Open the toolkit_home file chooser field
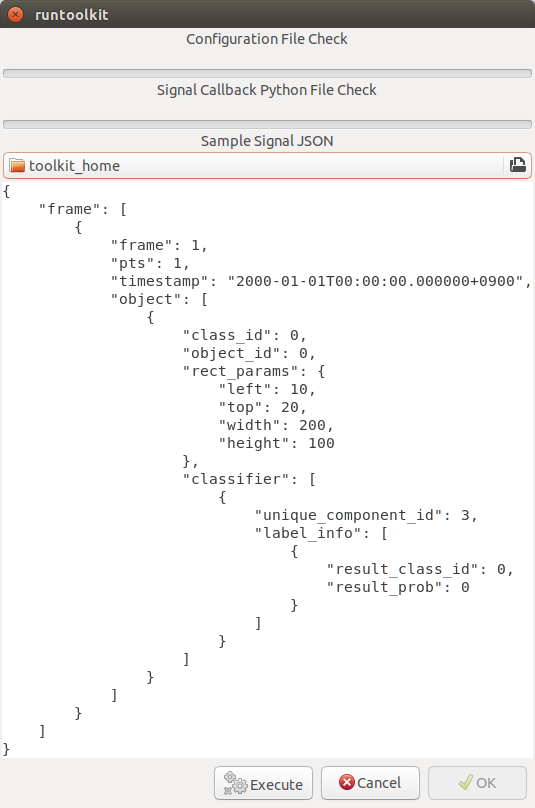535x808 pixels. 267,165
